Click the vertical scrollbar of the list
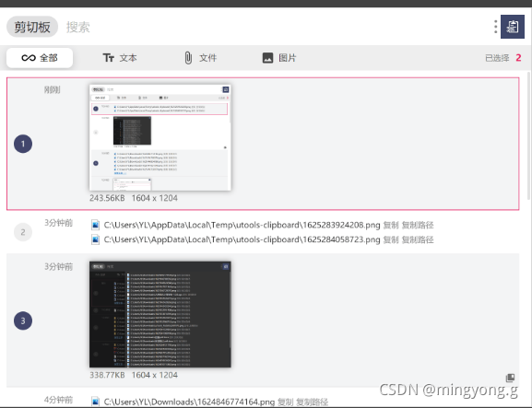 point(529,135)
